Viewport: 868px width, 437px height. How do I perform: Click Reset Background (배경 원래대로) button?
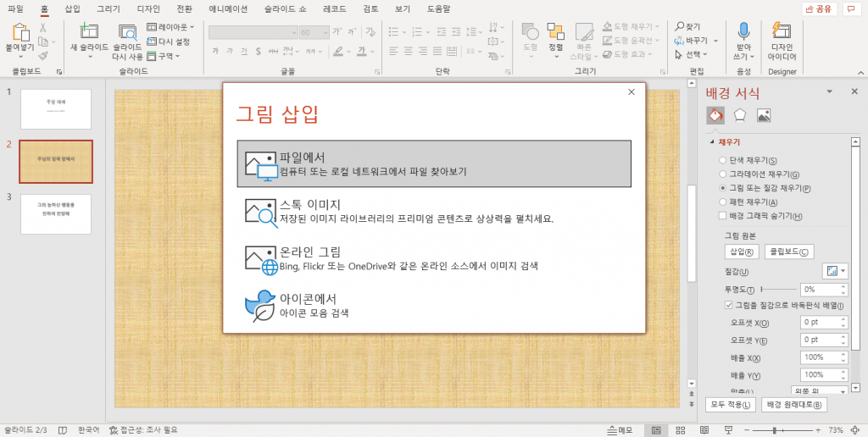click(793, 405)
